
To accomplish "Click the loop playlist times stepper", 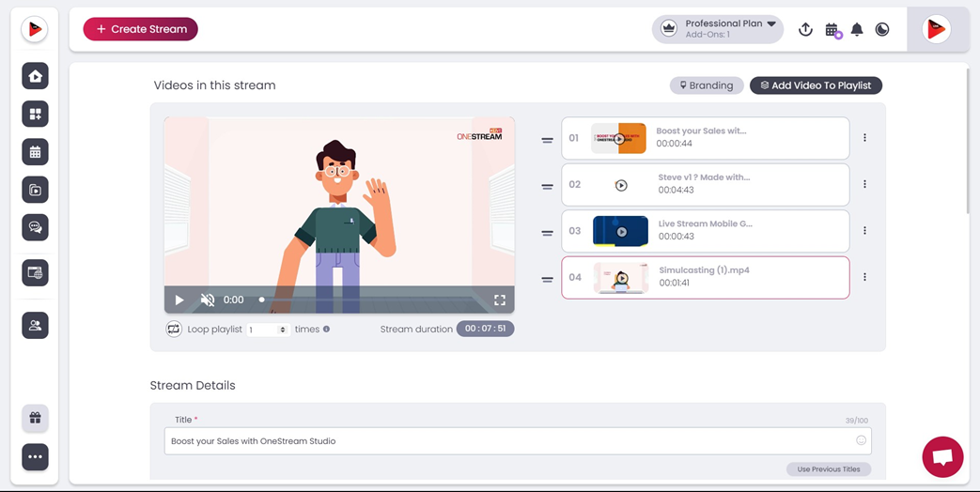I will 283,329.
